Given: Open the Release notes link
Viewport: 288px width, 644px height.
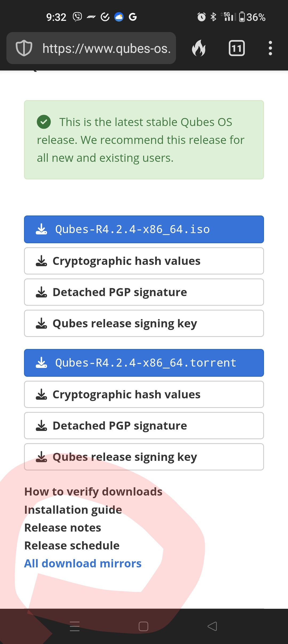Looking at the screenshot, I should click(63, 528).
